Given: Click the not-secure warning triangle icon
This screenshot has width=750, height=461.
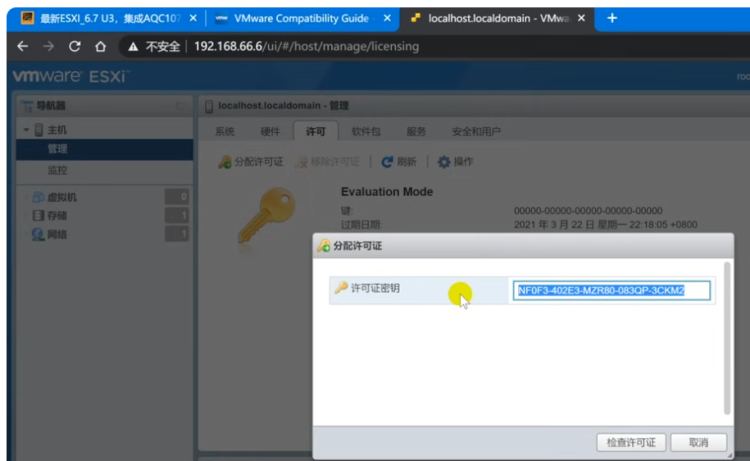Looking at the screenshot, I should [x=133, y=47].
